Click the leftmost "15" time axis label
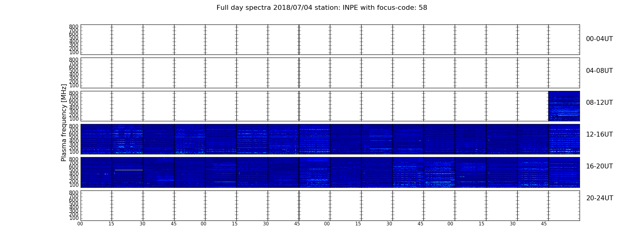The width and height of the screenshot is (644, 245). pos(111,224)
